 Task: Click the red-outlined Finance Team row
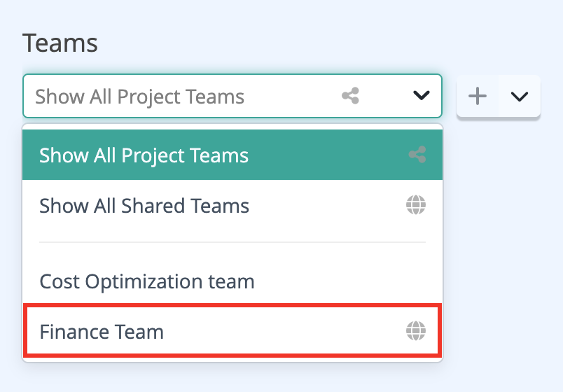click(232, 330)
